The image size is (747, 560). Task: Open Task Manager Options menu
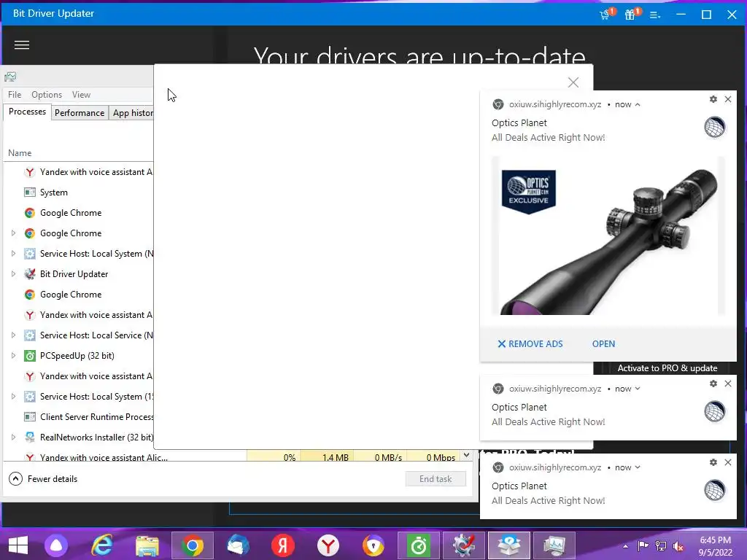[x=47, y=95]
